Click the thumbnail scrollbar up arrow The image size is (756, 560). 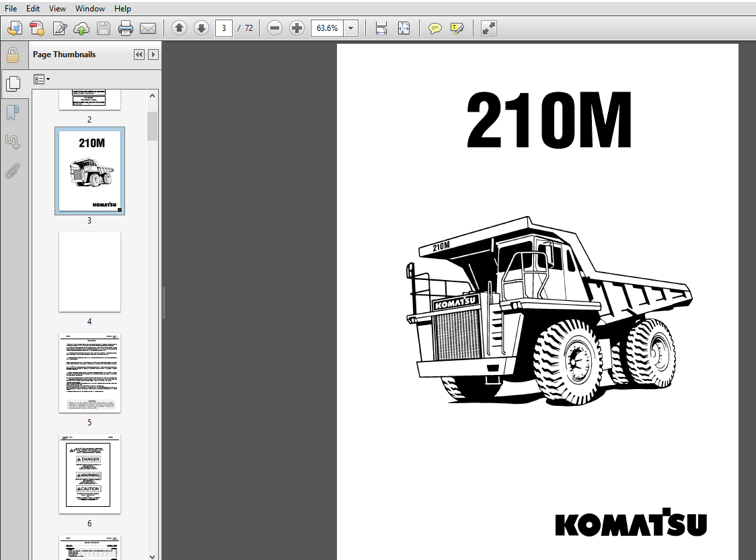coord(153,96)
